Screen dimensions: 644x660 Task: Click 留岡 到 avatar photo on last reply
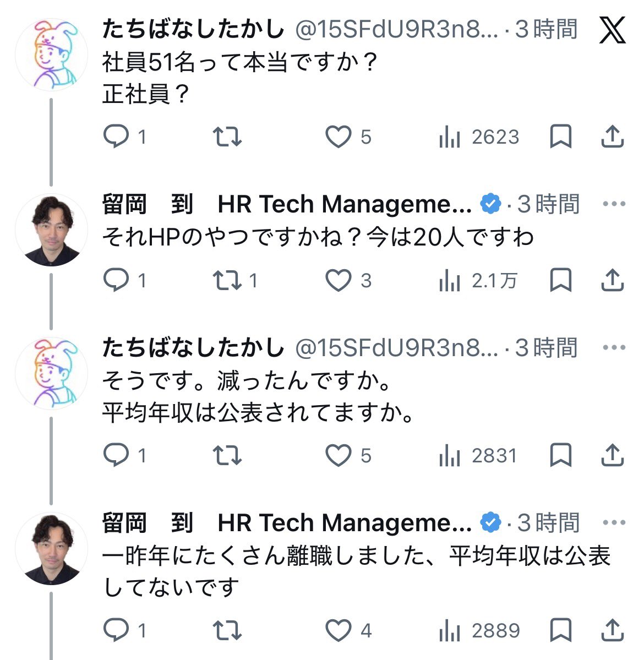(x=51, y=549)
